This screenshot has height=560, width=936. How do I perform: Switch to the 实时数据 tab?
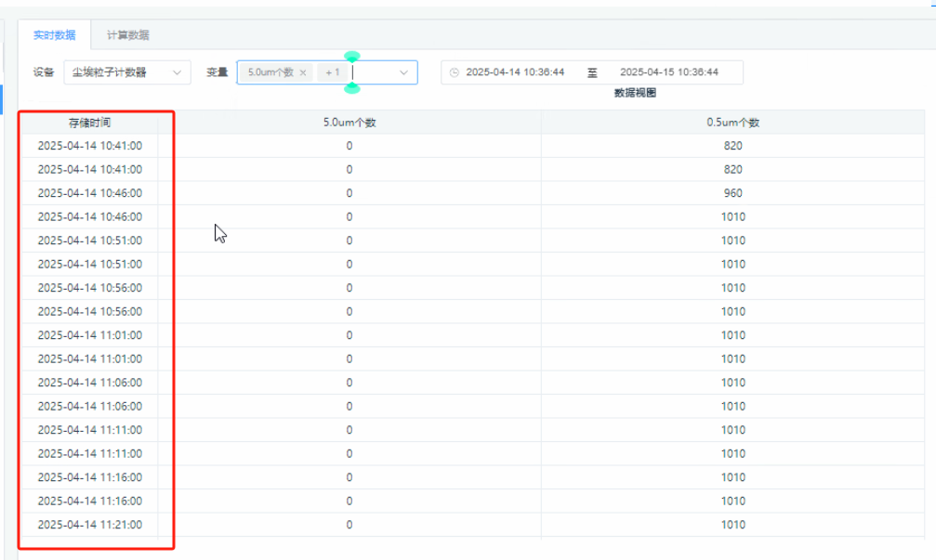point(54,35)
